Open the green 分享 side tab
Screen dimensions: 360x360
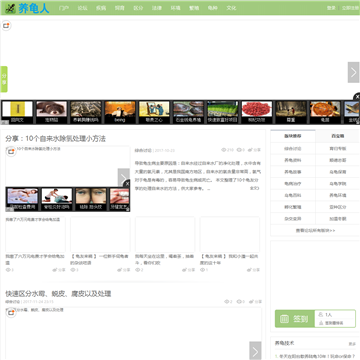[4, 79]
